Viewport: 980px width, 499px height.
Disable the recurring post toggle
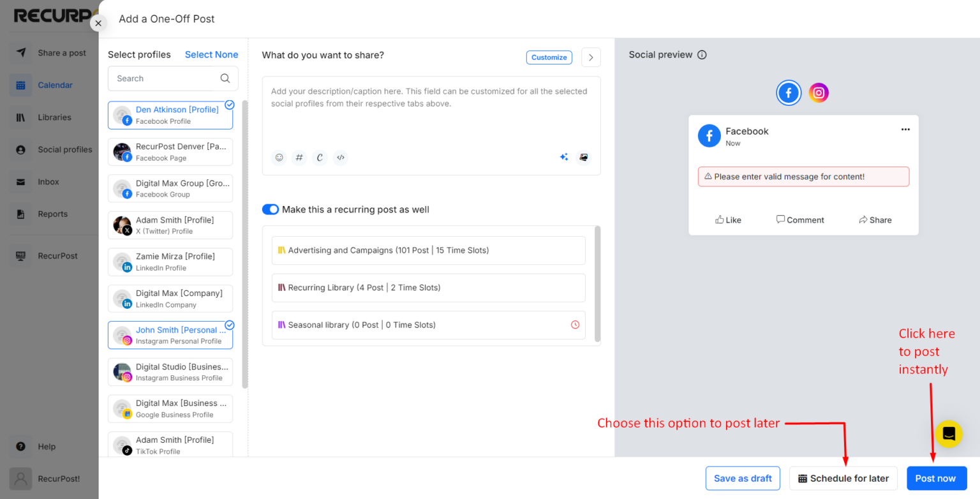[x=271, y=209]
